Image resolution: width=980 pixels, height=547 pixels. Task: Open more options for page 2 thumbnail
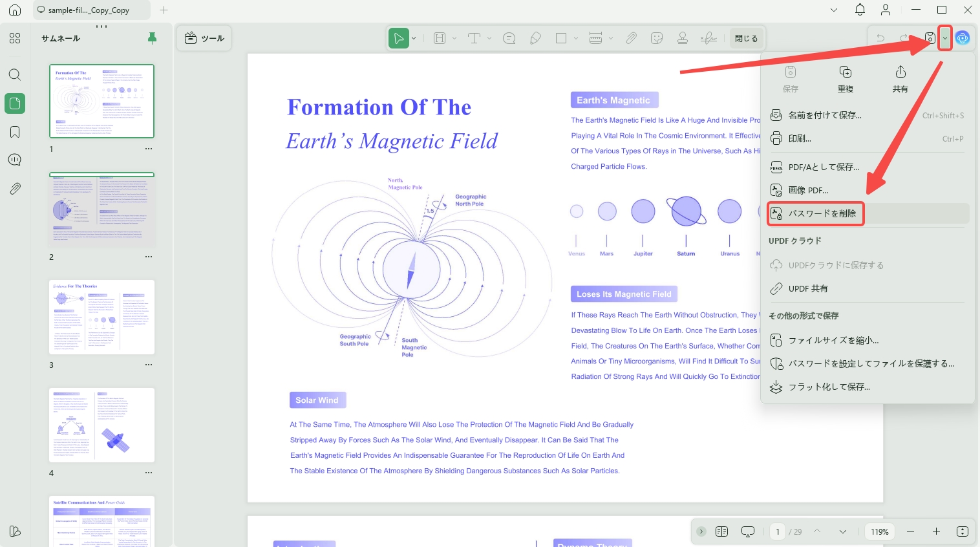149,257
